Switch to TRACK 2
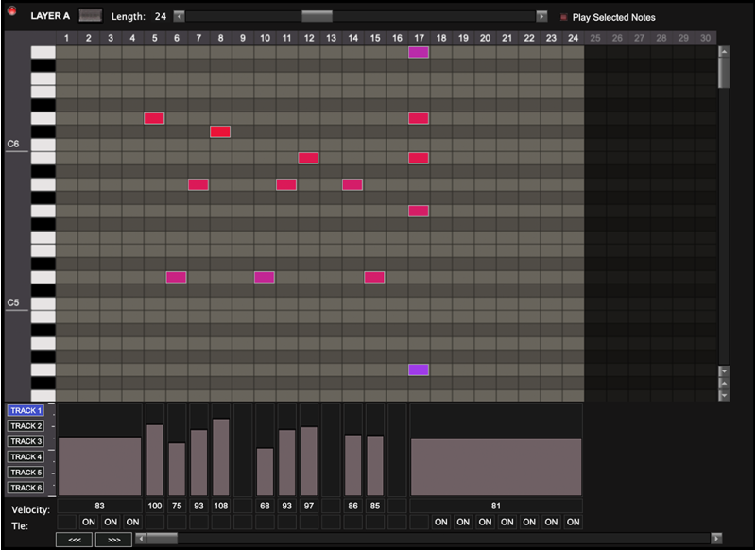Viewport: 756px width, 550px height. click(x=26, y=426)
